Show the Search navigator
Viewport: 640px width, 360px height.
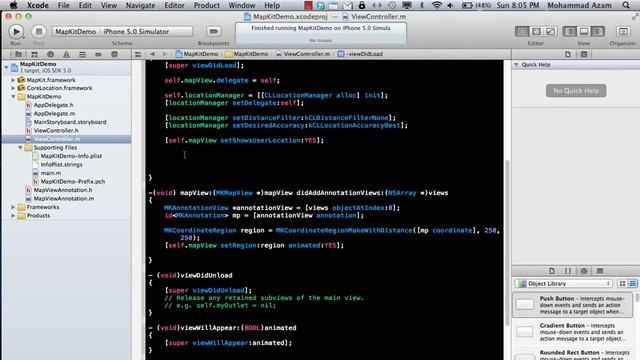tap(50, 54)
